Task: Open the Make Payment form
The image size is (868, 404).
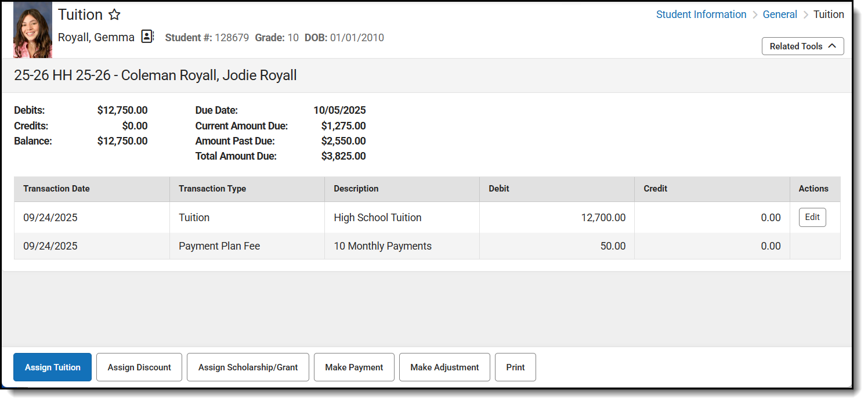Action: click(x=354, y=367)
